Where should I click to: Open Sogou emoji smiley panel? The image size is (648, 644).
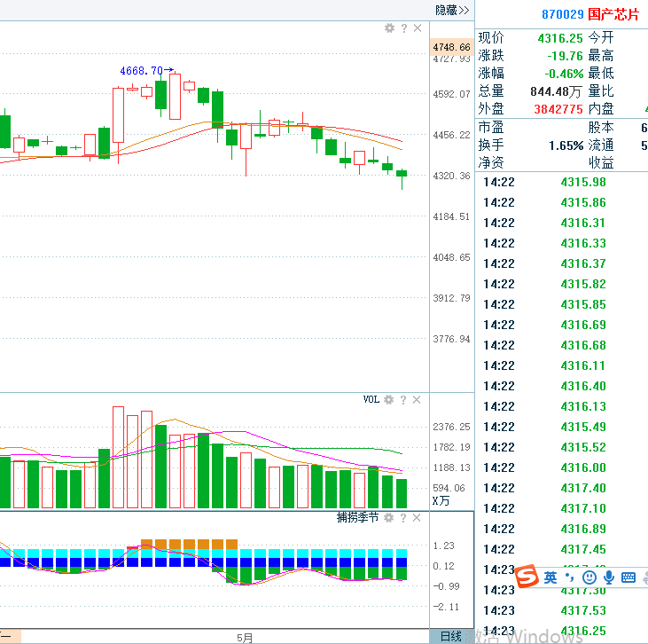coord(589,577)
